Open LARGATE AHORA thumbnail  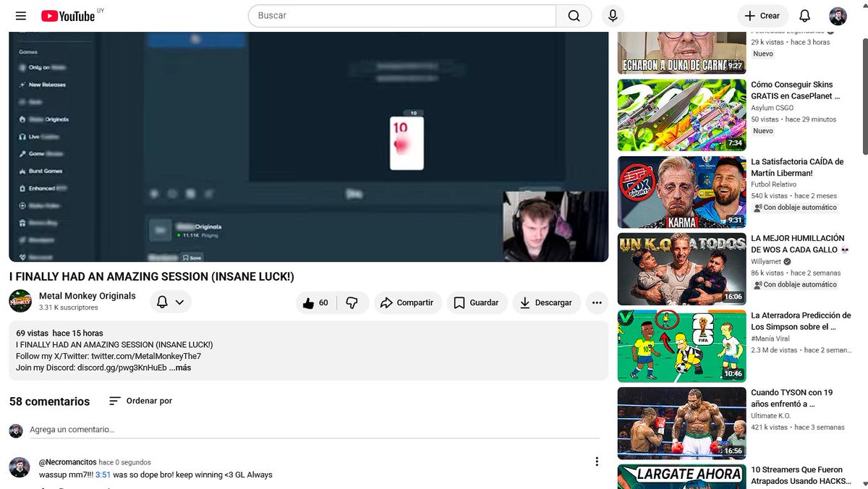pos(681,477)
